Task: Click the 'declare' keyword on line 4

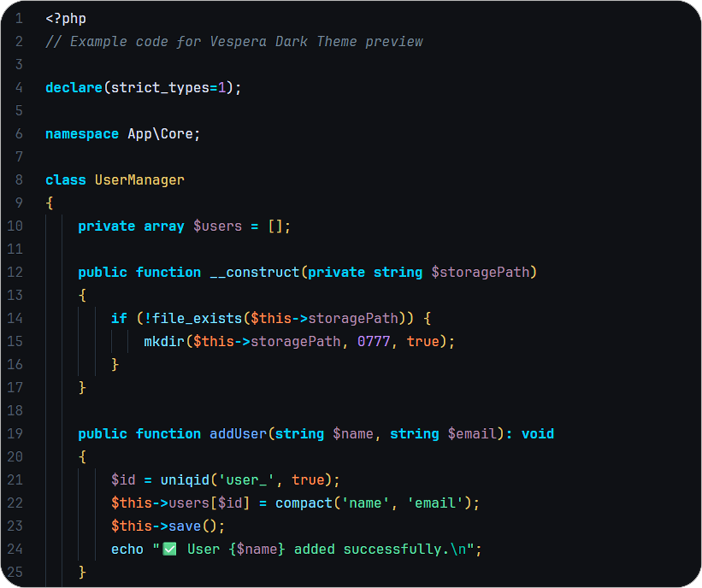Action: pos(74,88)
